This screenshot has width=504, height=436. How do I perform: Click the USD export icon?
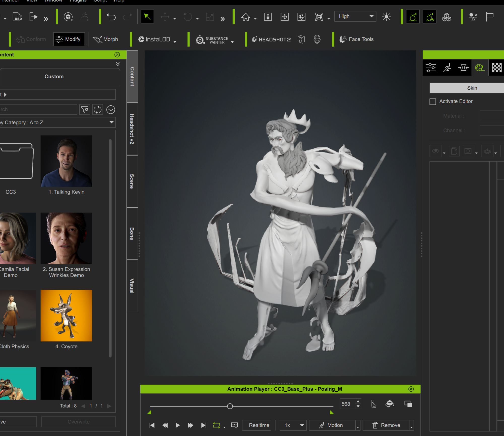(17, 17)
